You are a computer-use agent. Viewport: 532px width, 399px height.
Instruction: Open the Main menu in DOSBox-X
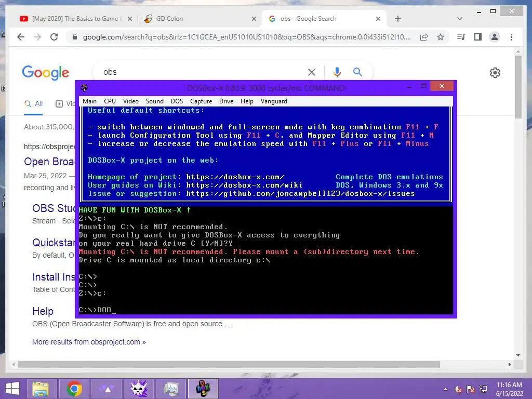pyautogui.click(x=89, y=101)
